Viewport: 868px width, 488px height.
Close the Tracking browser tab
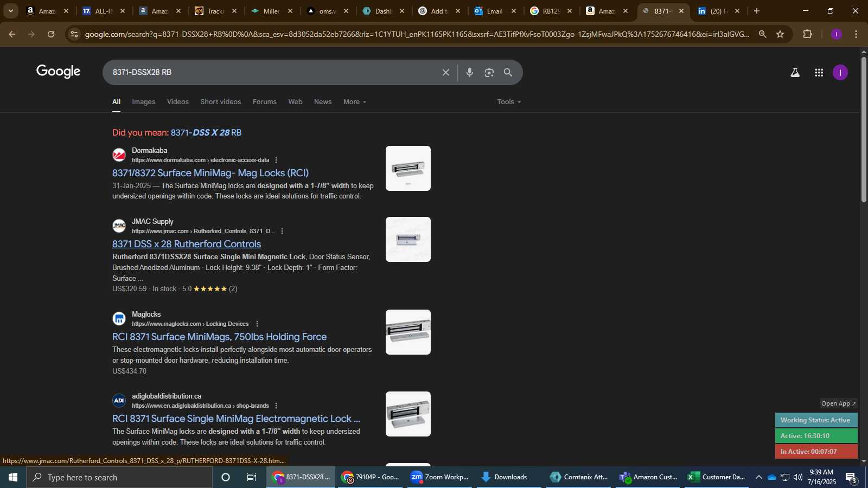pyautogui.click(x=234, y=11)
